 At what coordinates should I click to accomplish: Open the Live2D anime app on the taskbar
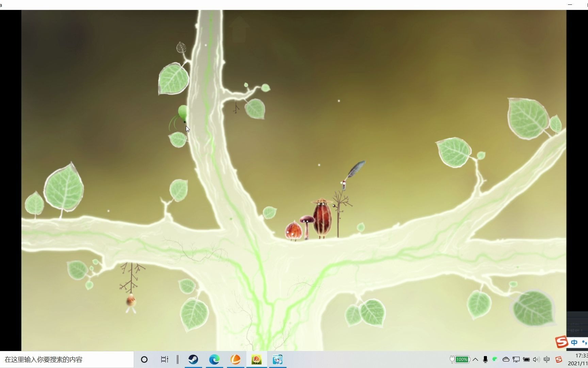pyautogui.click(x=278, y=359)
